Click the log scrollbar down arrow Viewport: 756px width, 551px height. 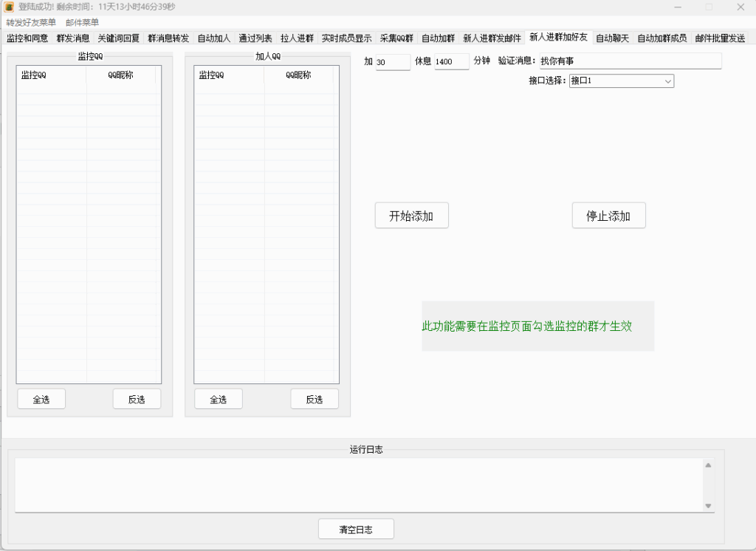[708, 506]
